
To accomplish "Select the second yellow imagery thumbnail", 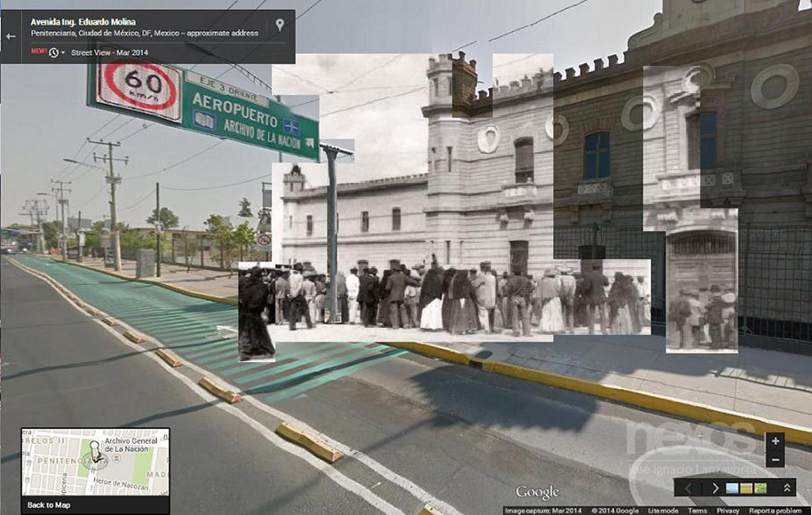I will 746,488.
